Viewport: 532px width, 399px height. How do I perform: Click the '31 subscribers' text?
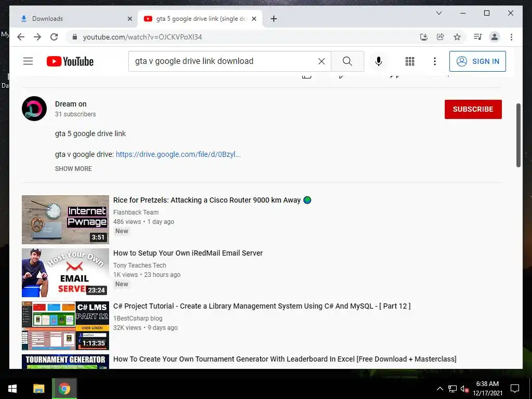75,114
